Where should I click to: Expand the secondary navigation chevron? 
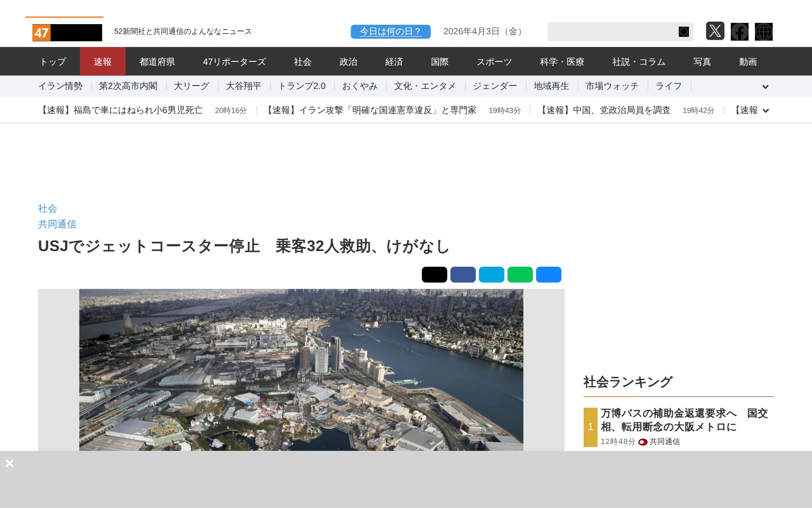(x=765, y=86)
